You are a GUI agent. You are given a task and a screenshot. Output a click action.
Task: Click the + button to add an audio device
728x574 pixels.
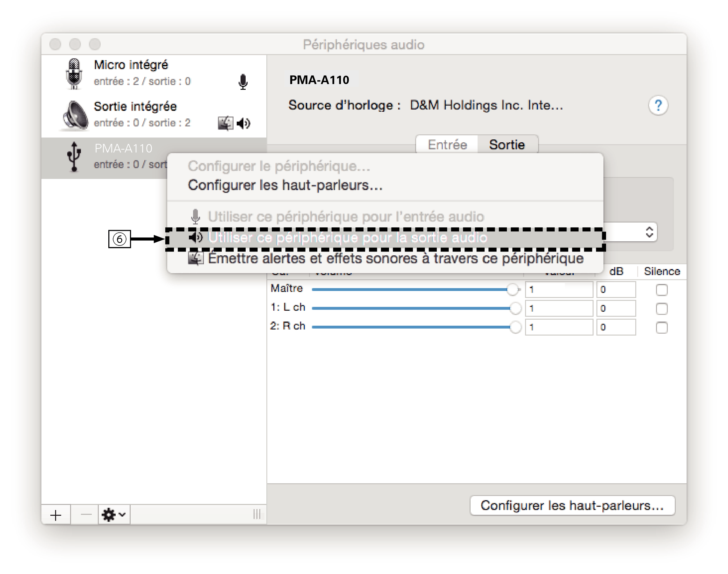55,515
